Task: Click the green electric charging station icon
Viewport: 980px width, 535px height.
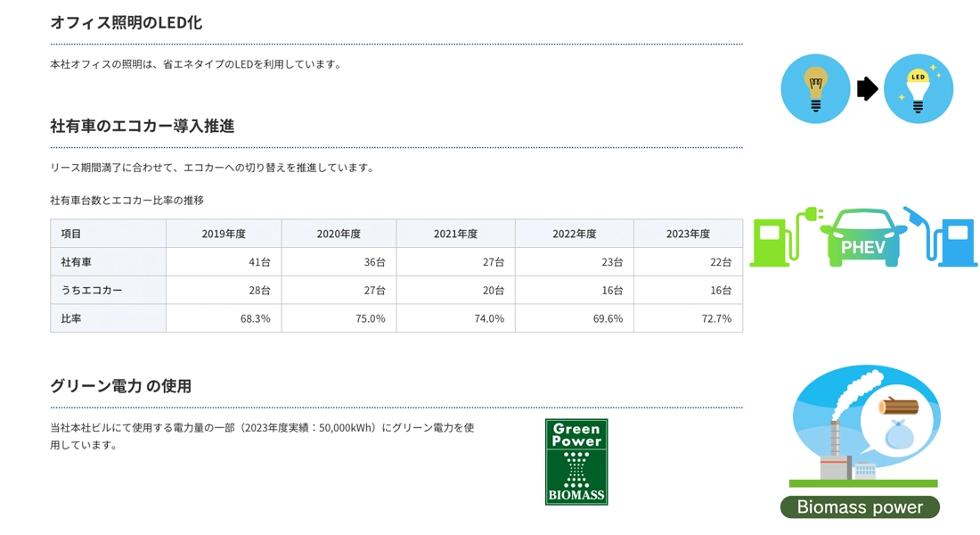Action: (786, 237)
